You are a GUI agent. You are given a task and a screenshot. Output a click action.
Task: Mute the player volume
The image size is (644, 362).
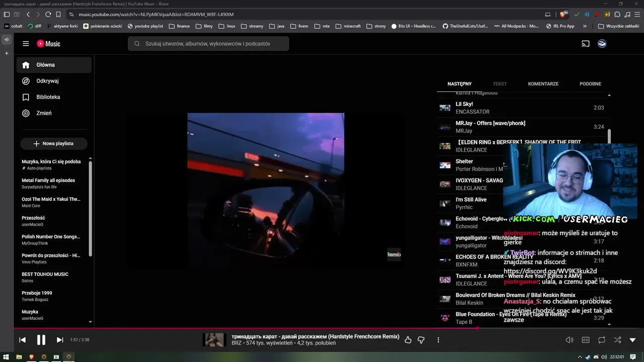click(570, 340)
